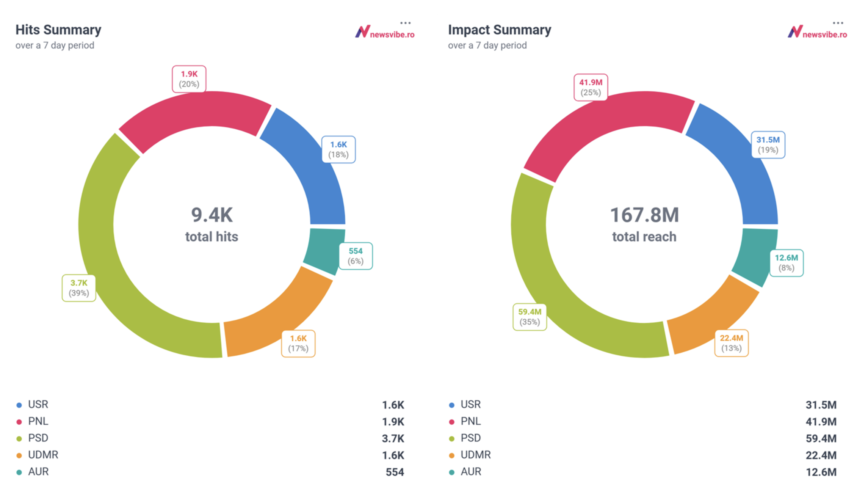868x496 pixels.
Task: Toggle AUR legend item in Impact Summary
Action: (470, 472)
